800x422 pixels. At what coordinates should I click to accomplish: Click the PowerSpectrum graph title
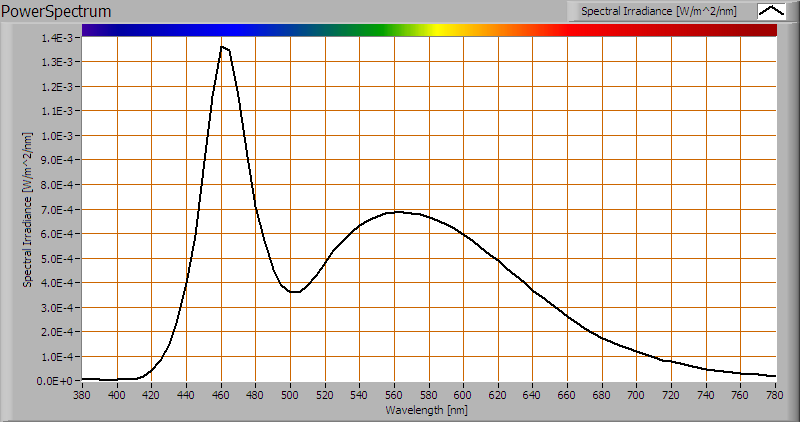click(58, 11)
